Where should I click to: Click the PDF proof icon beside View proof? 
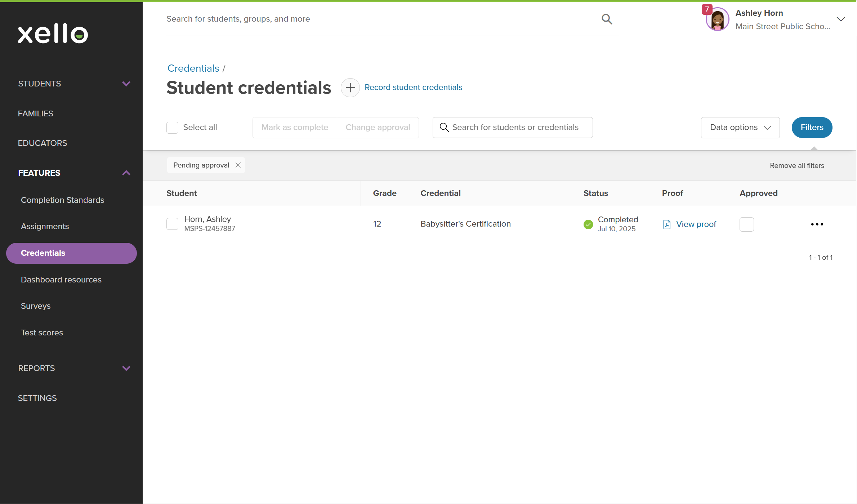point(667,224)
